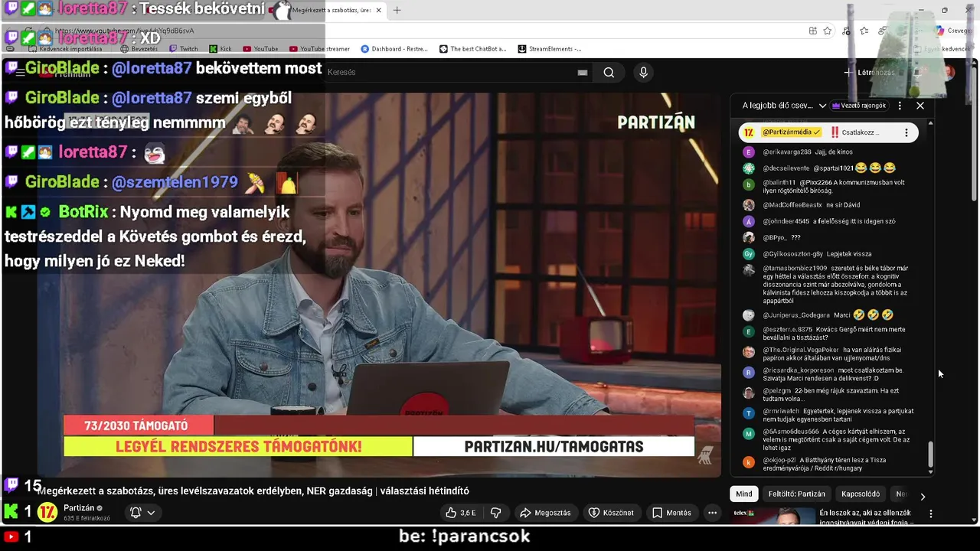This screenshot has height=551, width=980.
Task: Click the PARTIZAN.HU/TAMOGATAS banner in the video
Action: click(x=554, y=446)
